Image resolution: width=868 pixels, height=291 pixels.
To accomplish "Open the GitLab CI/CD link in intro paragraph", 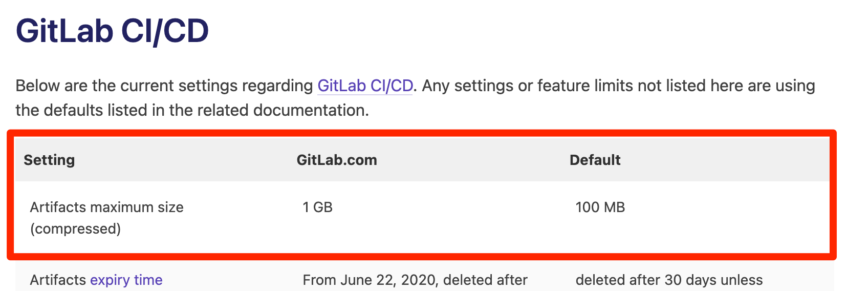I will [365, 86].
